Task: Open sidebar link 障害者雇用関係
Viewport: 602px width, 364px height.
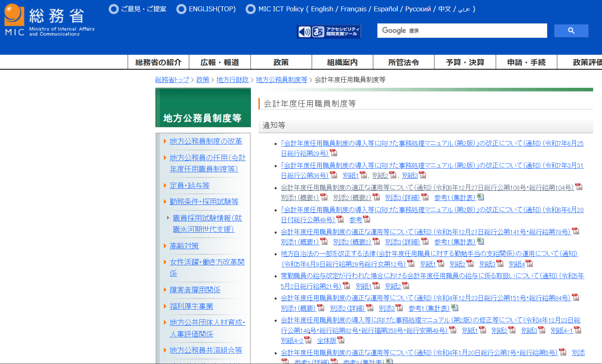Action: (x=195, y=290)
